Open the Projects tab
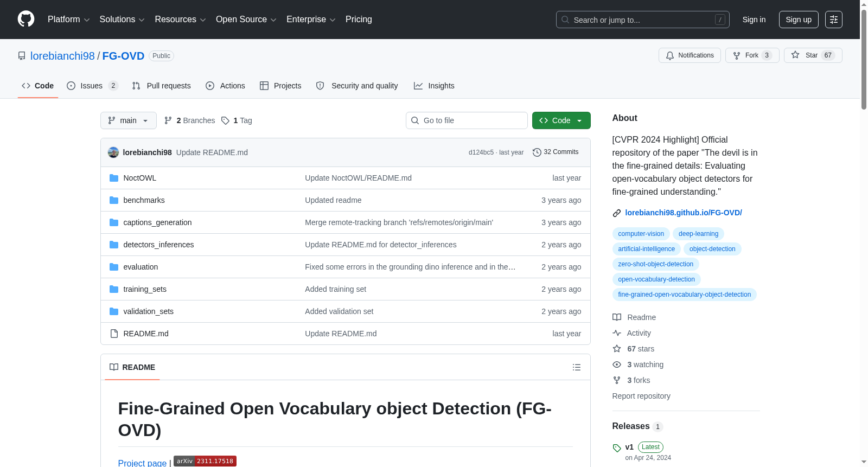This screenshot has height=467, width=868. click(x=280, y=86)
